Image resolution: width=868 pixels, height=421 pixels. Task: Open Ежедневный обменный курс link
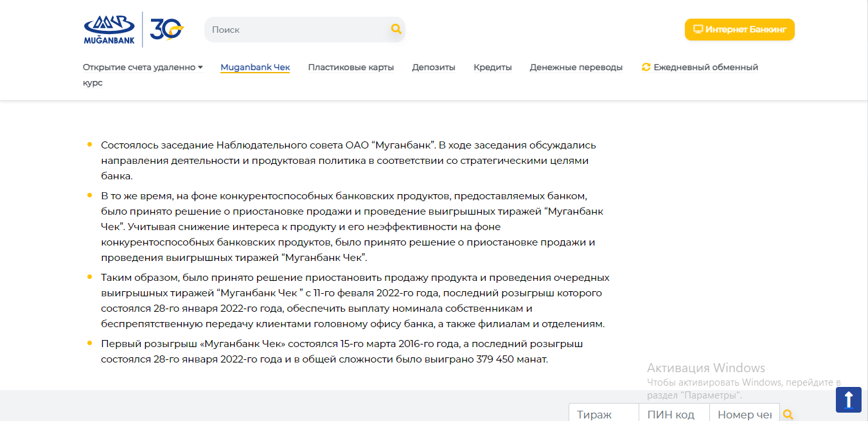tap(705, 67)
